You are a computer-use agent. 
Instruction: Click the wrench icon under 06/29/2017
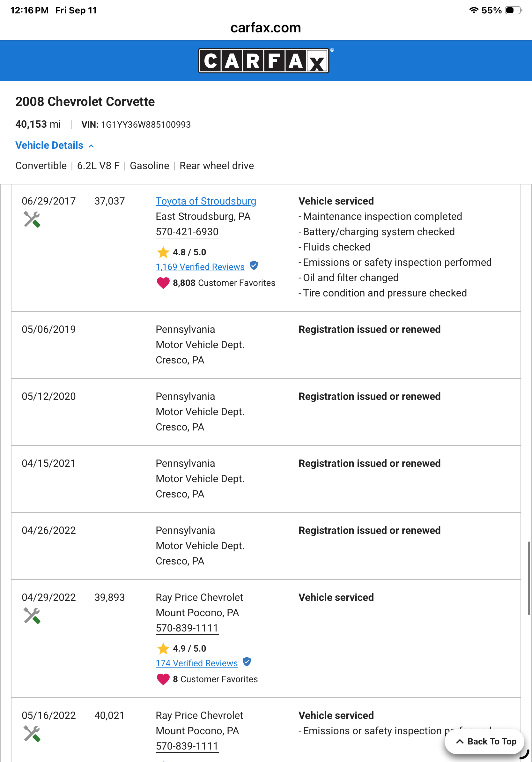click(32, 219)
